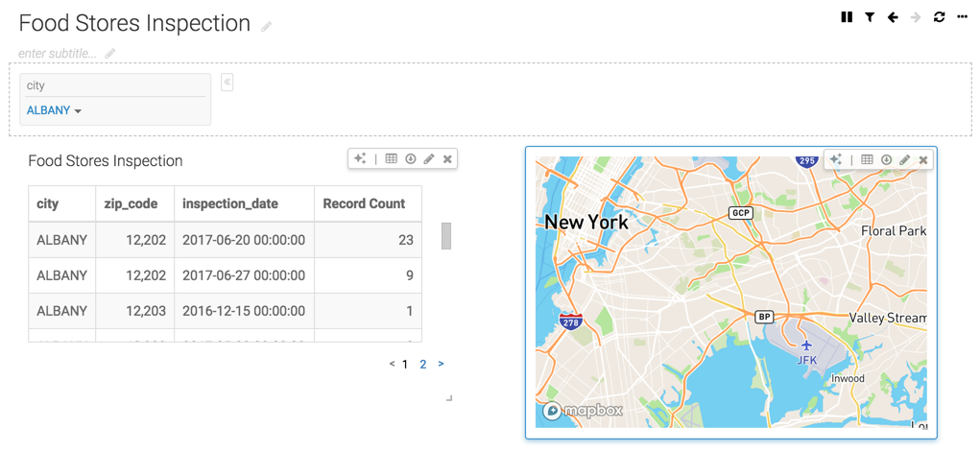Edit the map visual with pencil icon
The image size is (980, 452).
(x=904, y=160)
